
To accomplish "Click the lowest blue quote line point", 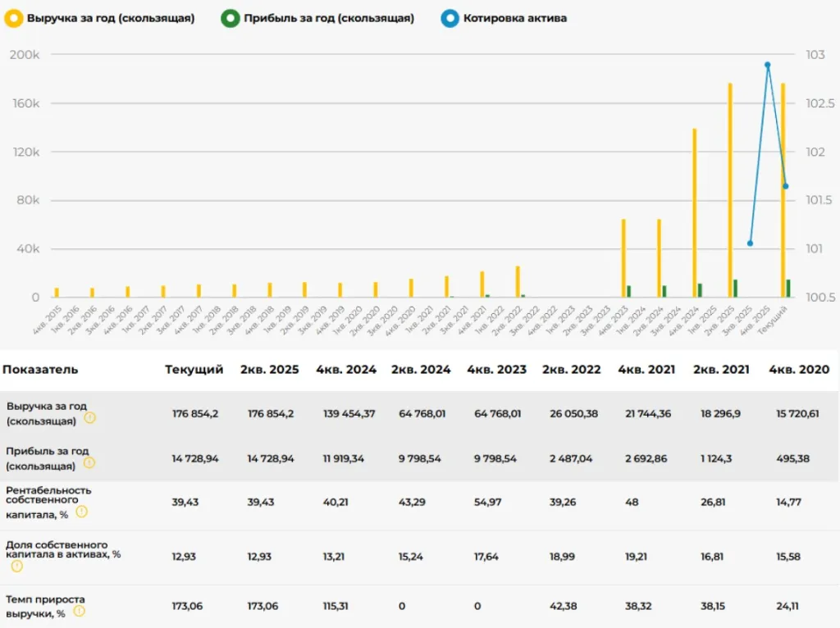I will click(x=750, y=243).
